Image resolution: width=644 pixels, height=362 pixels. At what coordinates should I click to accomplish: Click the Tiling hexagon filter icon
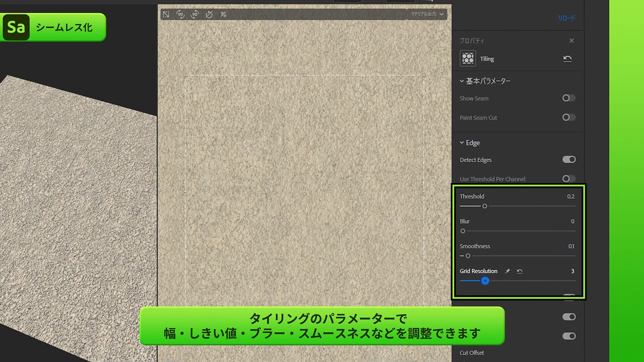pyautogui.click(x=468, y=59)
